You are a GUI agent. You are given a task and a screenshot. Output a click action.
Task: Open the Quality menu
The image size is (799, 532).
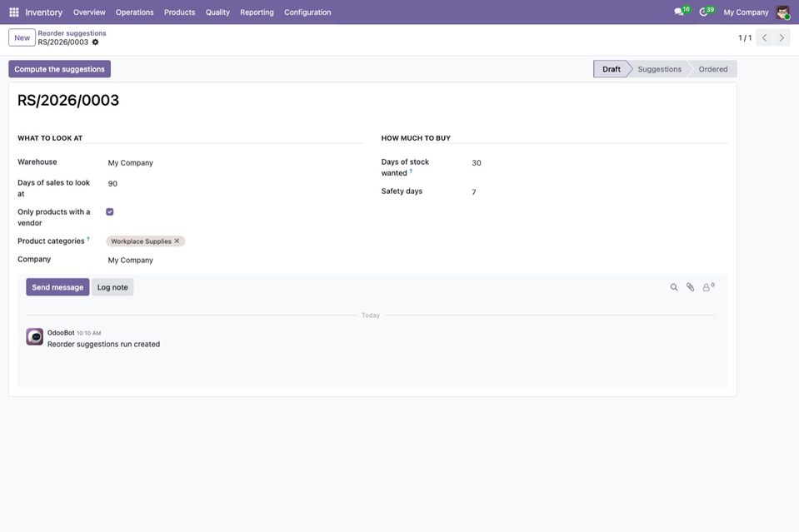[217, 12]
